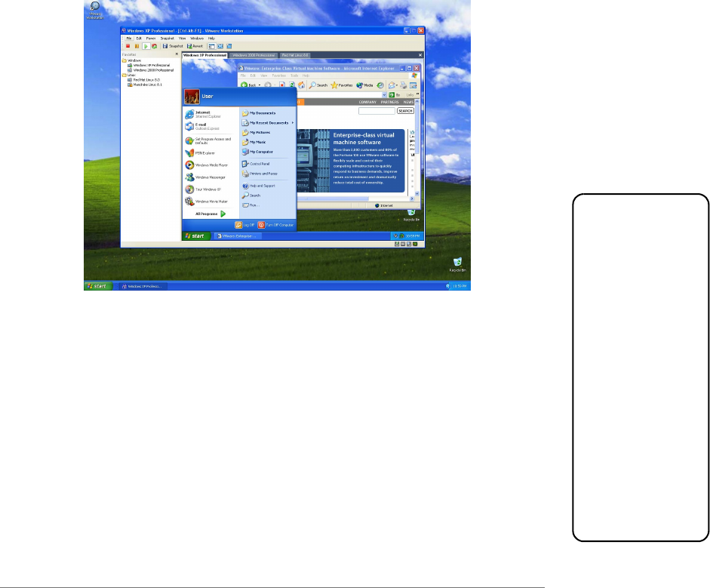Click the PARTNERS link on the VMware webpage

click(x=390, y=103)
